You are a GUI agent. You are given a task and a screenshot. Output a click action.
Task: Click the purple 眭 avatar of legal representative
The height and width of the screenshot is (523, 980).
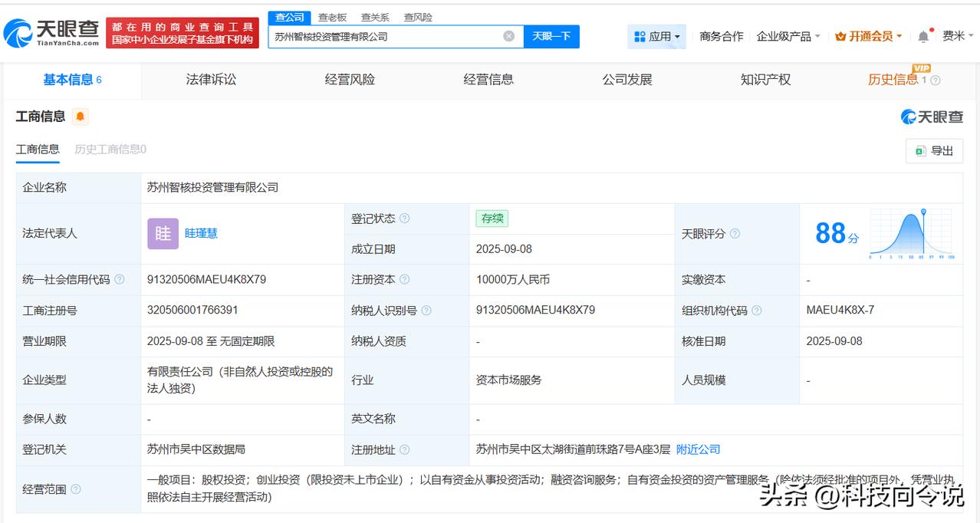pyautogui.click(x=163, y=233)
